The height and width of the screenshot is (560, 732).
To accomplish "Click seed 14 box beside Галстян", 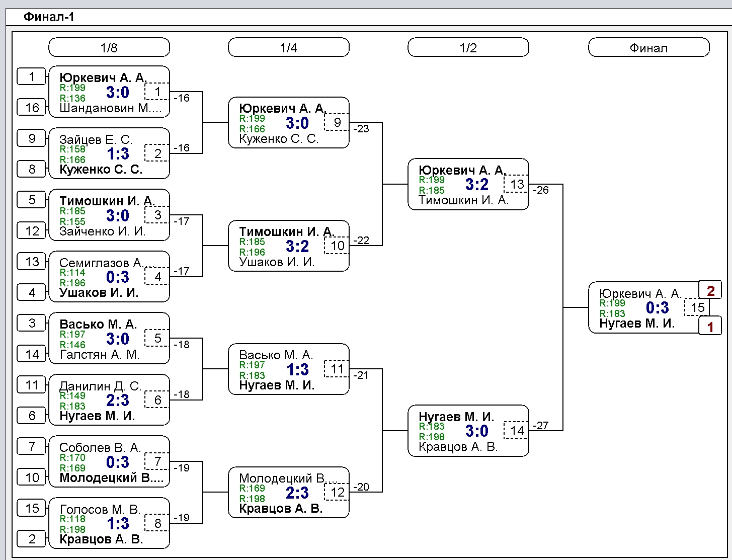I will click(32, 354).
